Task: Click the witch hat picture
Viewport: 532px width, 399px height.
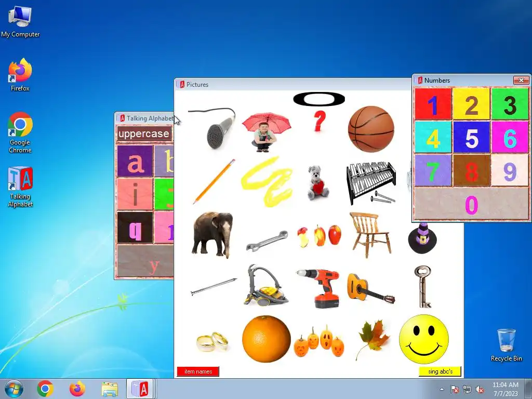Action: (422, 238)
